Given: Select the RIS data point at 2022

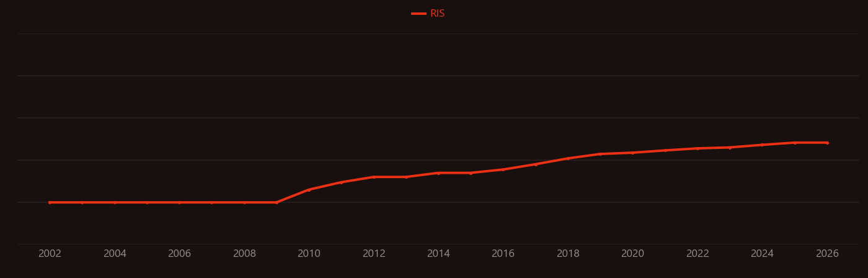Looking at the screenshot, I should tap(697, 148).
